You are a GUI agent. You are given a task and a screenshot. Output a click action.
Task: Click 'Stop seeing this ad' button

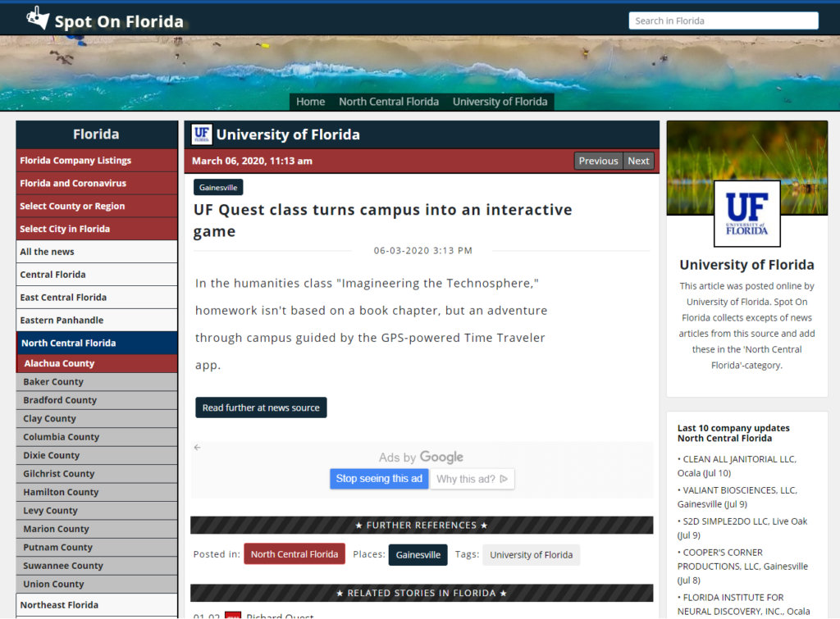(379, 479)
